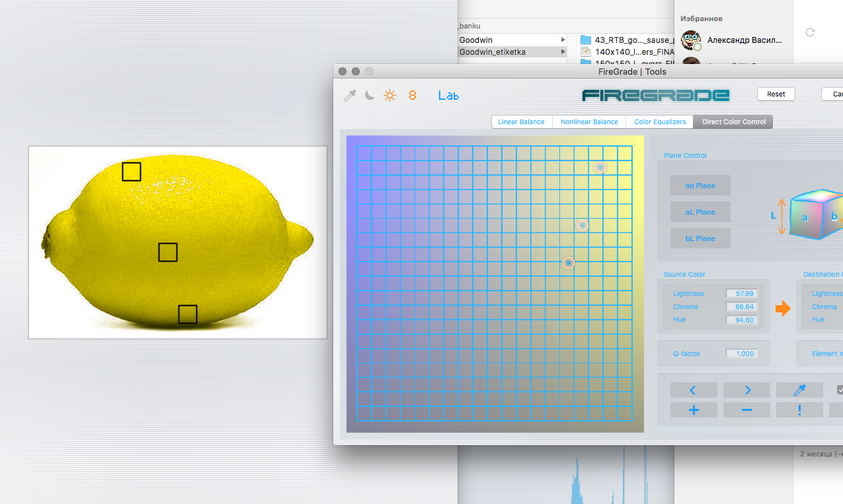The width and height of the screenshot is (843, 504).
Task: Switch to the Linear Balance tab
Action: (521, 122)
